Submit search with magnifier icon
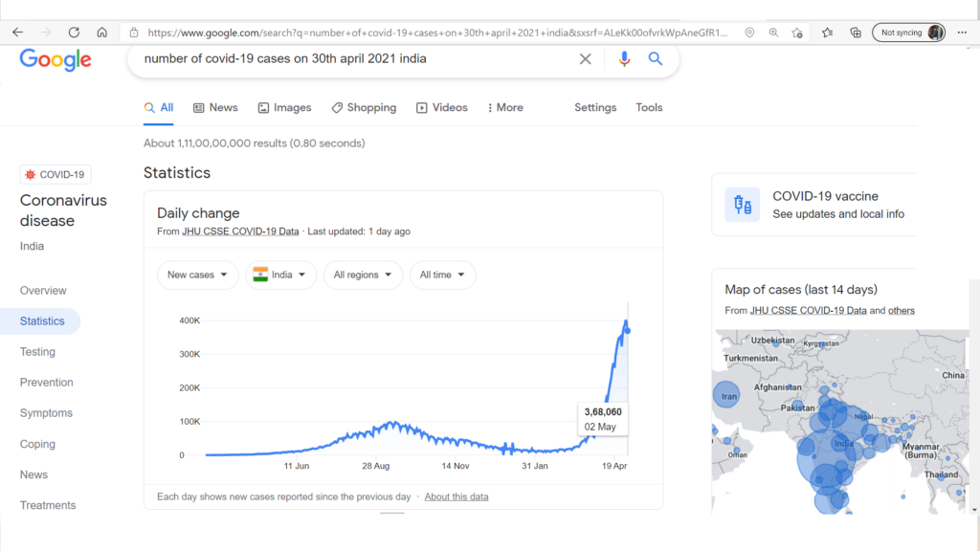Screen dimensions: 980x551 click(x=655, y=58)
